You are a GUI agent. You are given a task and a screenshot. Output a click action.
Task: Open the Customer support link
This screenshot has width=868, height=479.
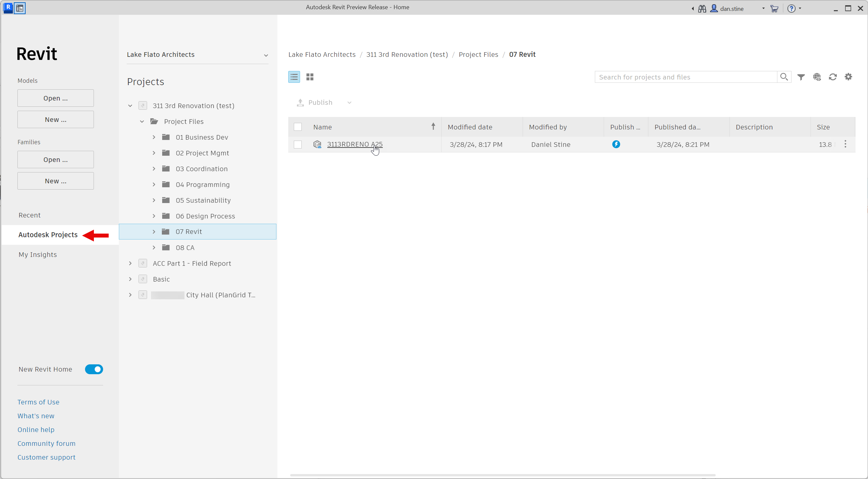[47, 457]
